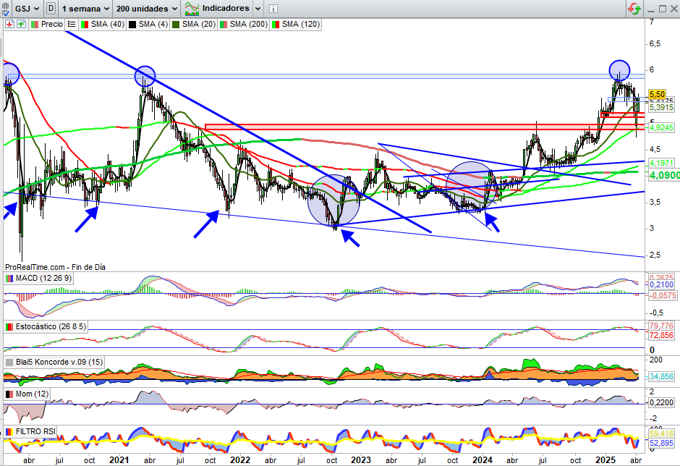Viewport: 680px width, 466px height.
Task: Click the stochastic value 72,856 label
Action: pyautogui.click(x=661, y=335)
